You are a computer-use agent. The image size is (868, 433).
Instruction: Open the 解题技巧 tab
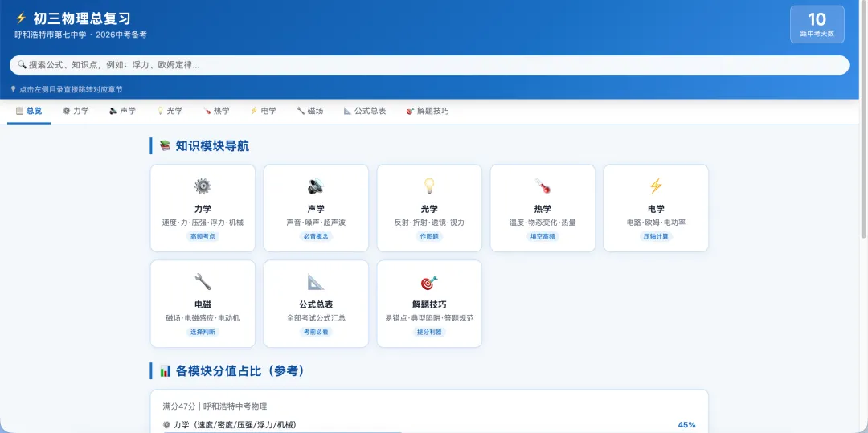pos(428,111)
